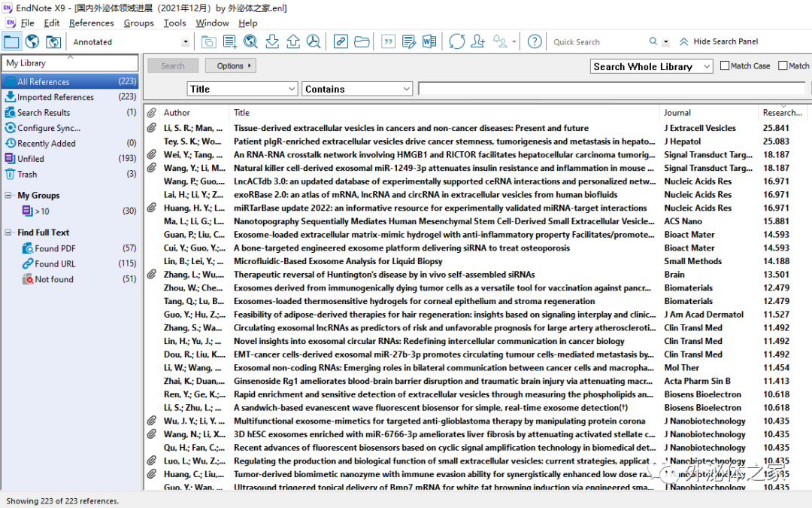812x508 pixels.
Task: Click the Import down-arrow icon
Action: (272, 41)
